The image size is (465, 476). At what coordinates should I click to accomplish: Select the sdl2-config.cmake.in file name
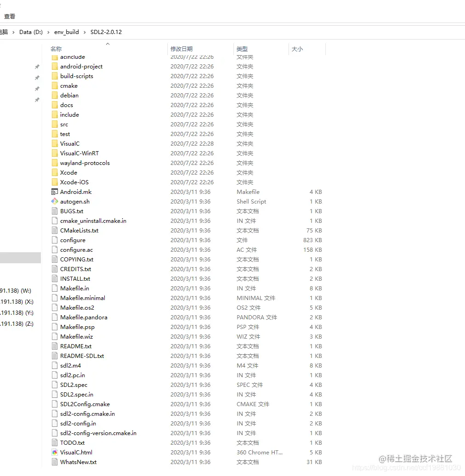click(x=87, y=414)
